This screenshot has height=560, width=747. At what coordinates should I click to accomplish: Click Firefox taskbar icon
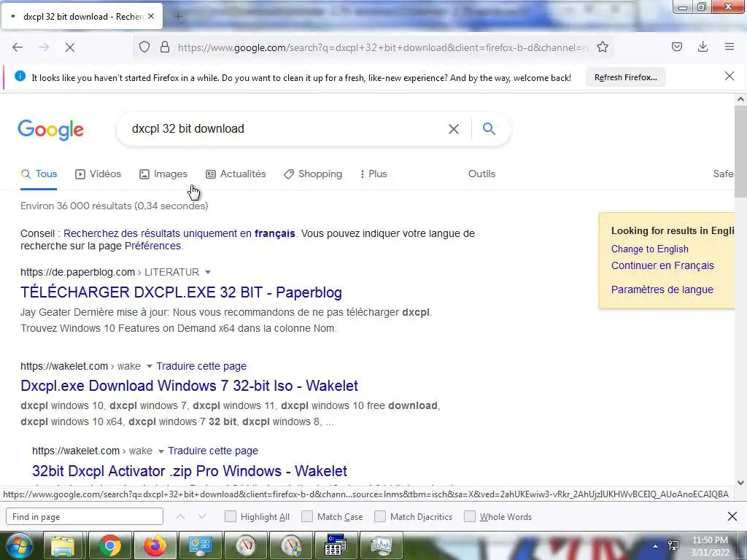pyautogui.click(x=155, y=546)
